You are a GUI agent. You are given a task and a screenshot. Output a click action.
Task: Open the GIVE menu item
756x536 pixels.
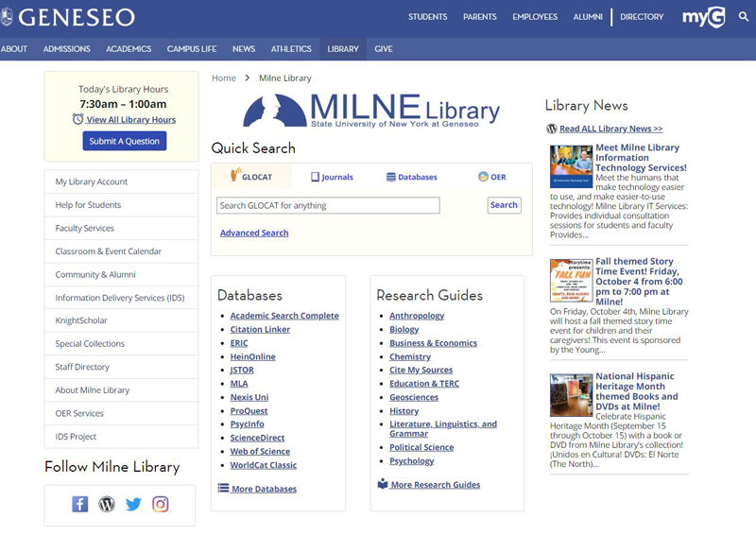384,49
